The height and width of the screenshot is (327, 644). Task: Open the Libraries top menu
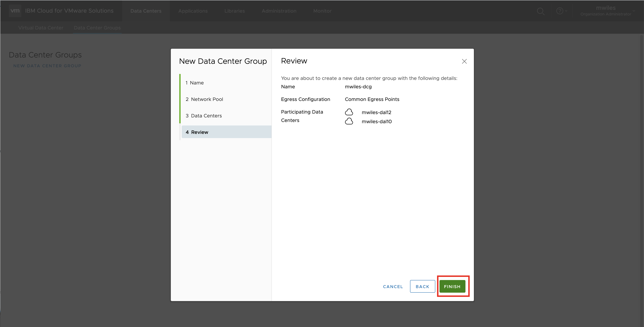pos(234,11)
